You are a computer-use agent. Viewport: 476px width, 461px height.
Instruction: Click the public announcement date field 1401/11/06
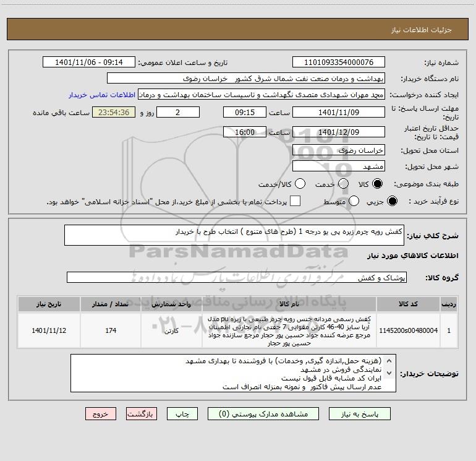[89, 62]
